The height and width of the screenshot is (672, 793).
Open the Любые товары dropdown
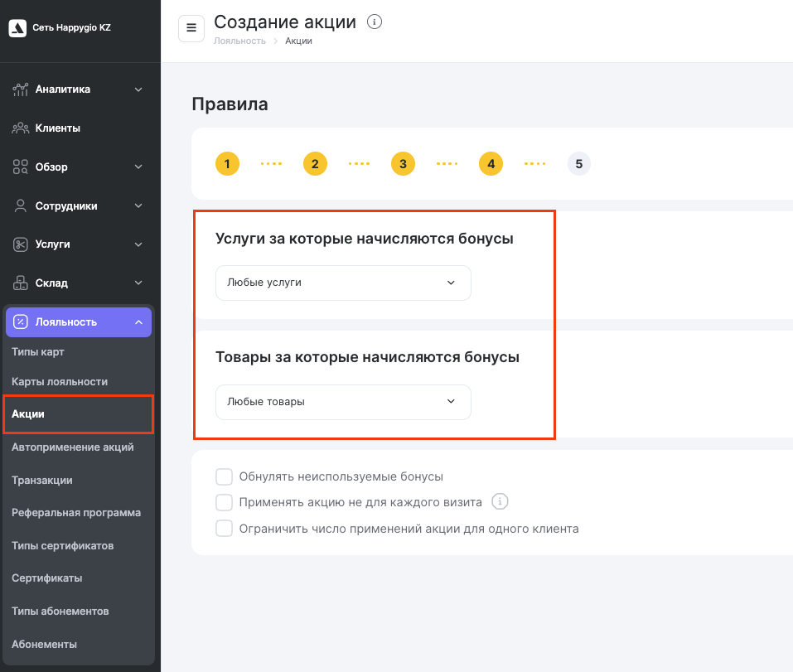click(343, 402)
